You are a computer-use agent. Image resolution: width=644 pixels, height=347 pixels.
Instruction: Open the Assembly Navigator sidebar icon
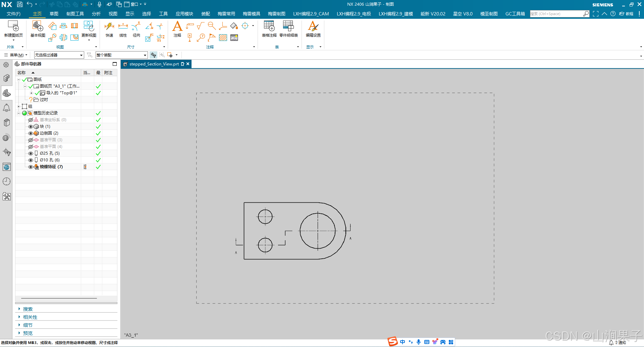tap(7, 78)
